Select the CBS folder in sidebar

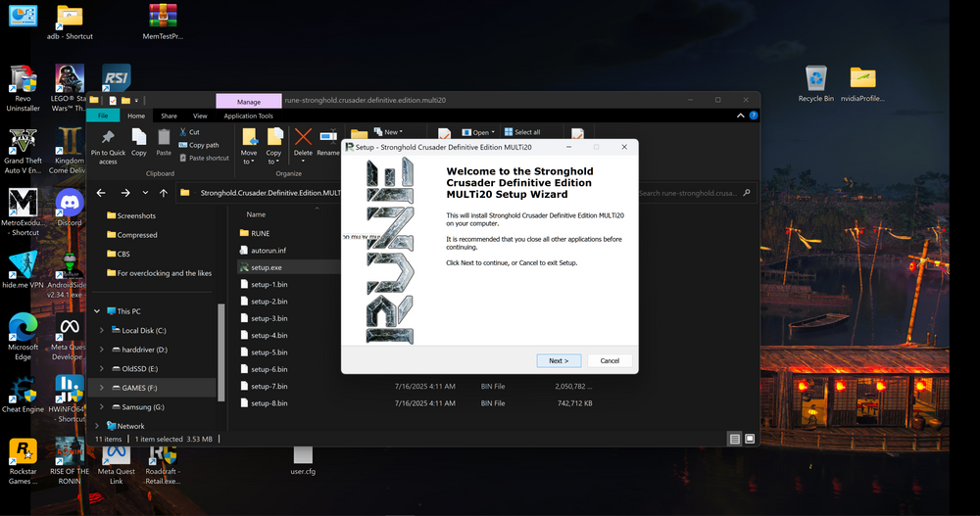[x=119, y=254]
